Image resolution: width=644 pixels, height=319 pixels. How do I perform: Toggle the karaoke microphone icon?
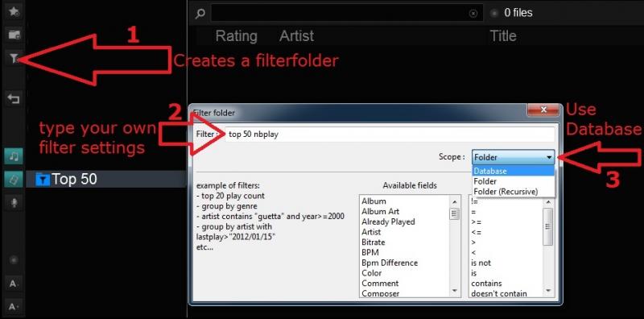(x=14, y=202)
